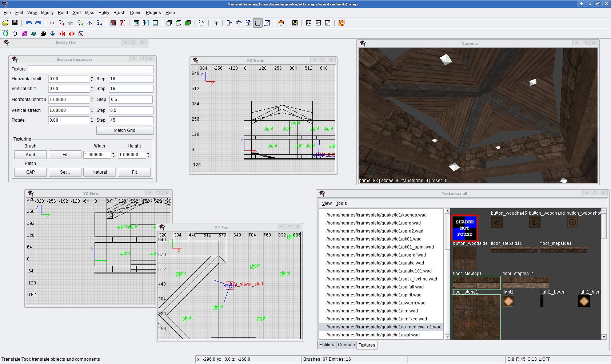Click the brush Fit button beside Axial

point(65,155)
